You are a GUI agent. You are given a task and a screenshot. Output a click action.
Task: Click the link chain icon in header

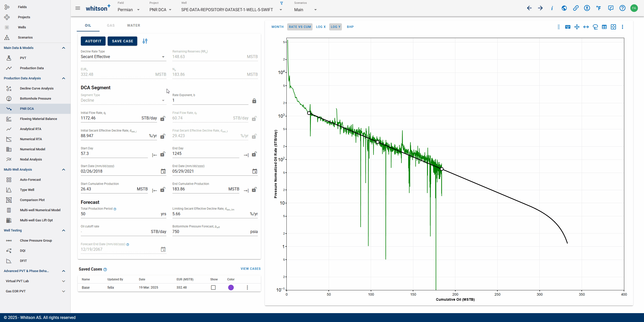click(x=576, y=8)
